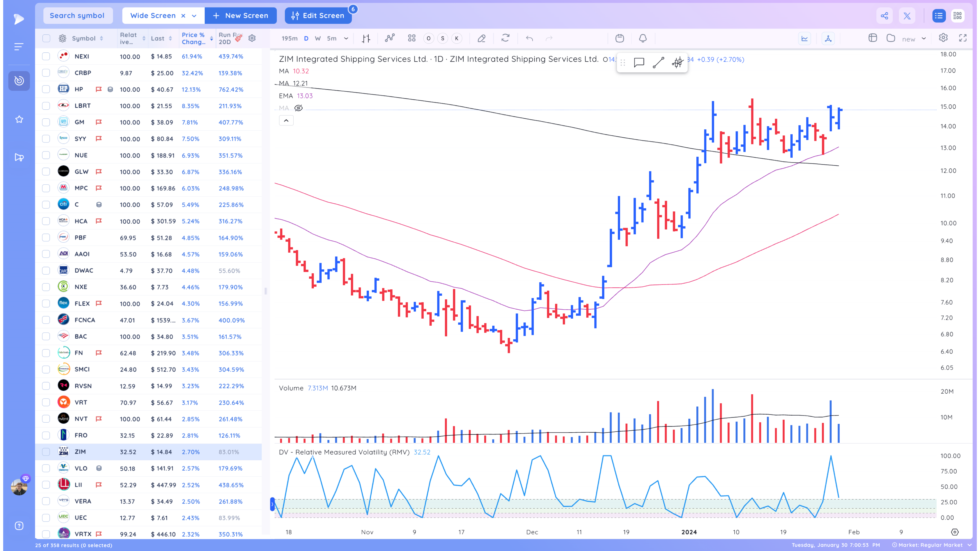Show the hidden MA indicator eye icon

click(x=299, y=108)
